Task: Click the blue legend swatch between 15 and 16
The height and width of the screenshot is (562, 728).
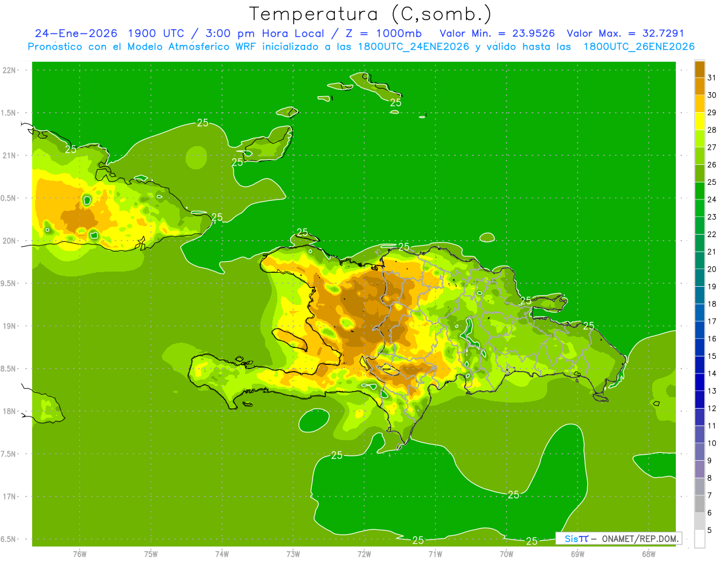Action: pyautogui.click(x=699, y=347)
